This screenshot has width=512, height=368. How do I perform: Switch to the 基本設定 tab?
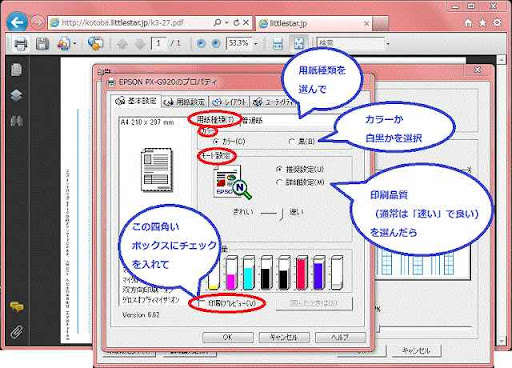(136, 101)
